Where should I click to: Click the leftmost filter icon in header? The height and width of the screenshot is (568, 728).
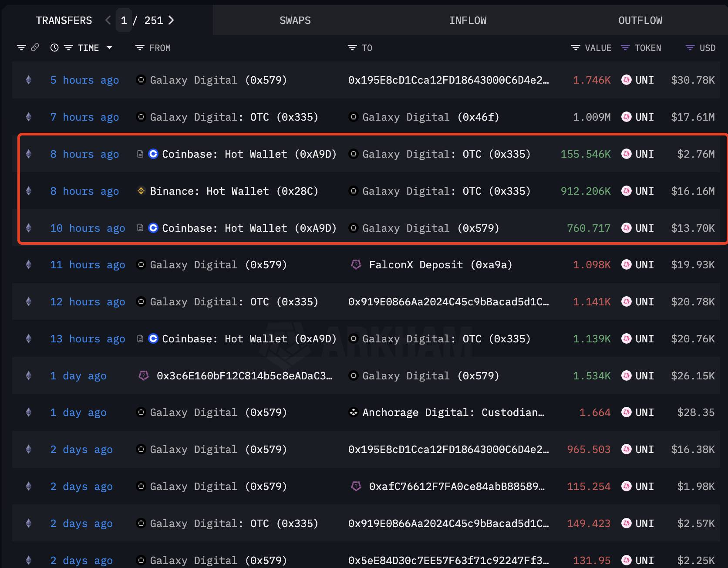click(21, 47)
